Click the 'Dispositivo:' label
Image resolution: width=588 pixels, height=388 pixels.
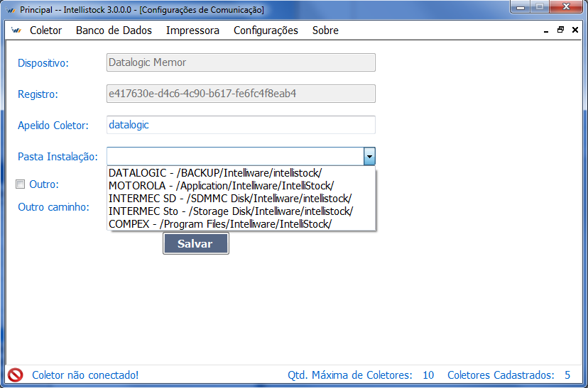point(43,63)
